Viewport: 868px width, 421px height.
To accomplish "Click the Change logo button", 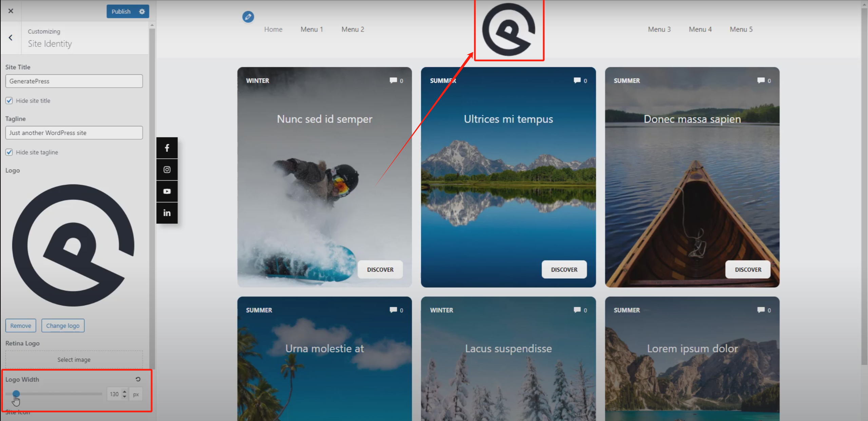I will pos(63,326).
